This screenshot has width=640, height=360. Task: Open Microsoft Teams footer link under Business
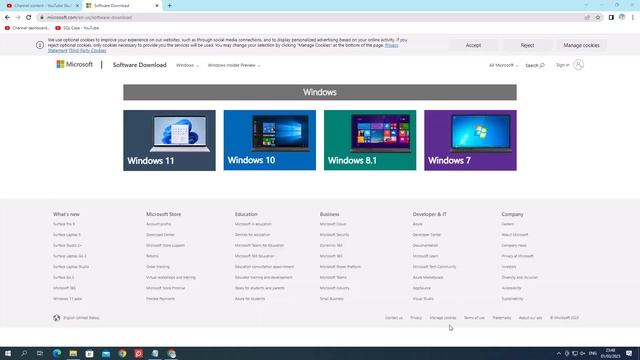(x=333, y=277)
